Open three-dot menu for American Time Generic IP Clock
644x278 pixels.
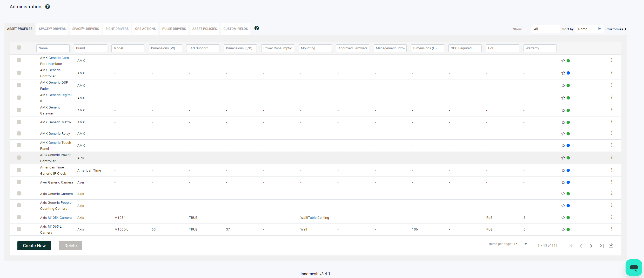(x=612, y=170)
